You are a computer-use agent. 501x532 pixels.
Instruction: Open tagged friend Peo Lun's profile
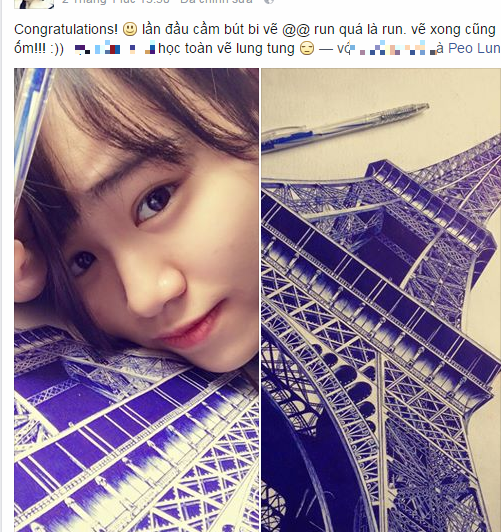click(474, 49)
